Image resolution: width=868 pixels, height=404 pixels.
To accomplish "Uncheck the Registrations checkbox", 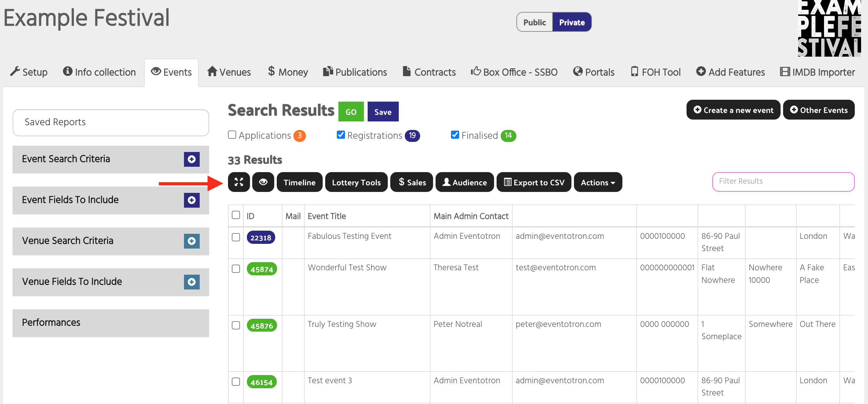I will coord(341,135).
